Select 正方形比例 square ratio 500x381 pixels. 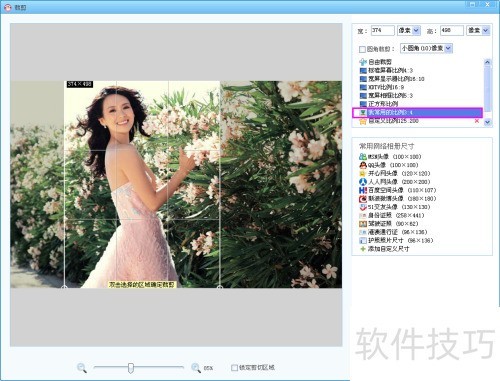(383, 104)
